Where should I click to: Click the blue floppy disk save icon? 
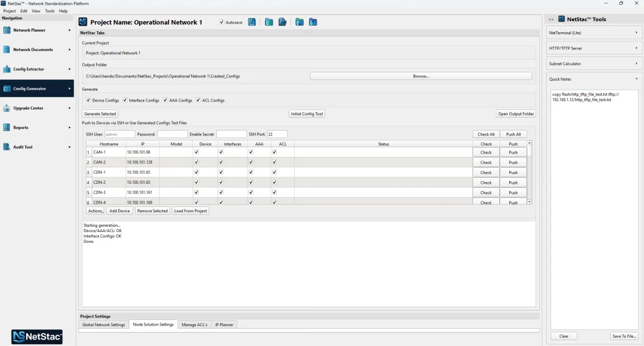click(252, 22)
